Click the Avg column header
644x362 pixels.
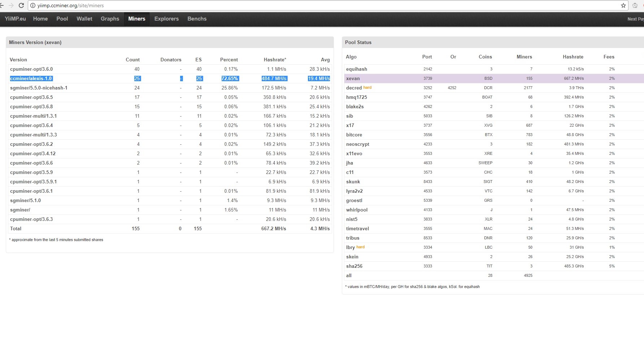pyautogui.click(x=325, y=60)
